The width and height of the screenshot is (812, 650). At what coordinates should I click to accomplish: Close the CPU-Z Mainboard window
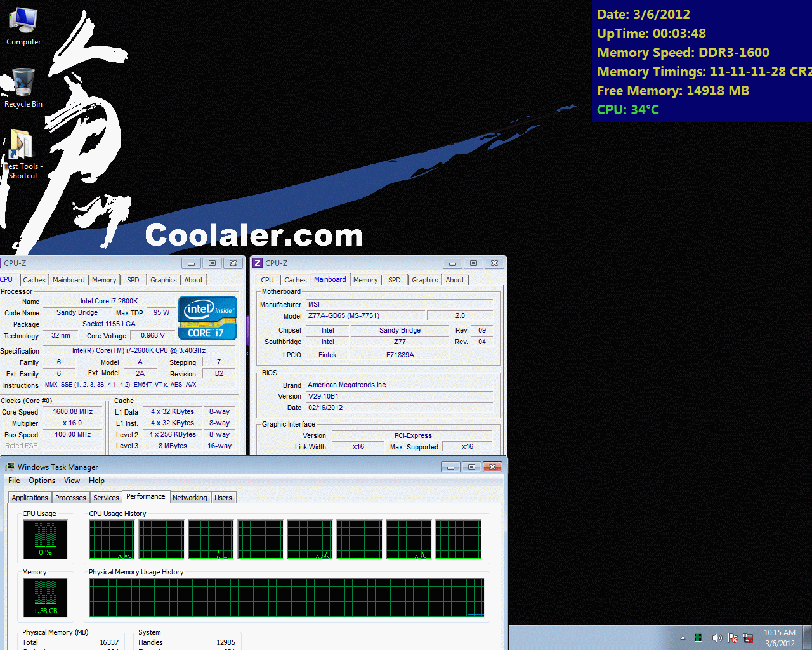pos(494,263)
